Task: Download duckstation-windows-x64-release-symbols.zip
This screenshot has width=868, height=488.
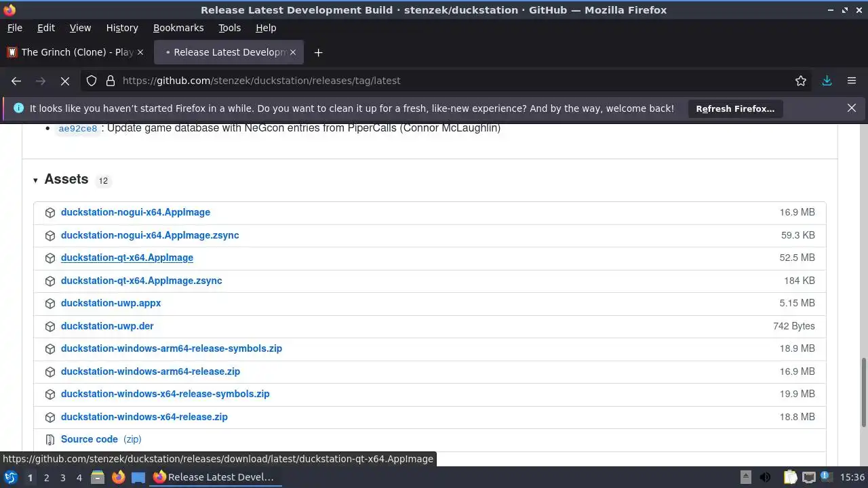Action: [165, 394]
